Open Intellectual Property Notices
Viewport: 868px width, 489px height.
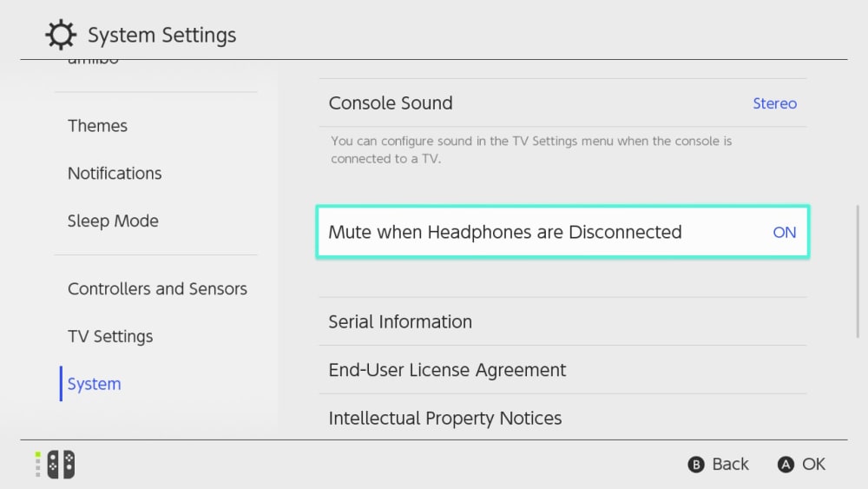point(444,418)
